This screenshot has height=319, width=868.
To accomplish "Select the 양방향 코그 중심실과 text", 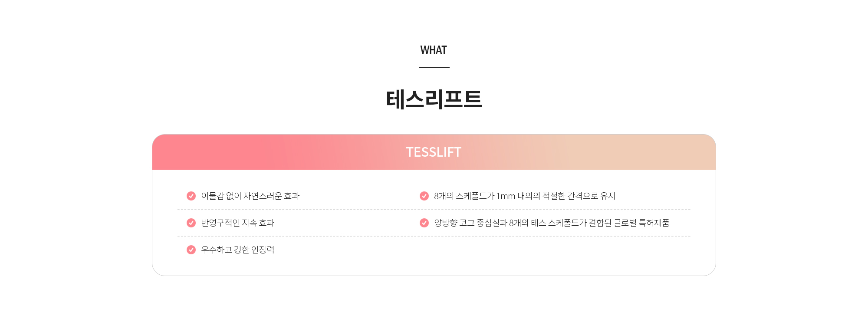I will [470, 223].
